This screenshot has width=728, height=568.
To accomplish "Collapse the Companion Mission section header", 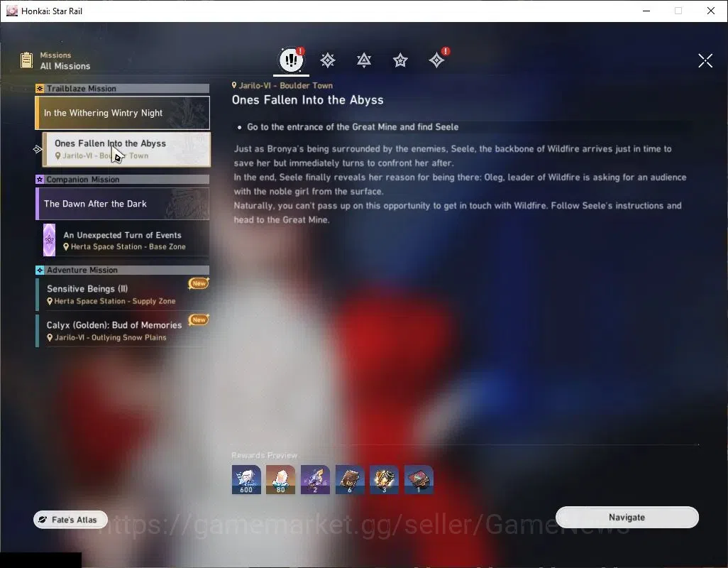I will pos(123,179).
